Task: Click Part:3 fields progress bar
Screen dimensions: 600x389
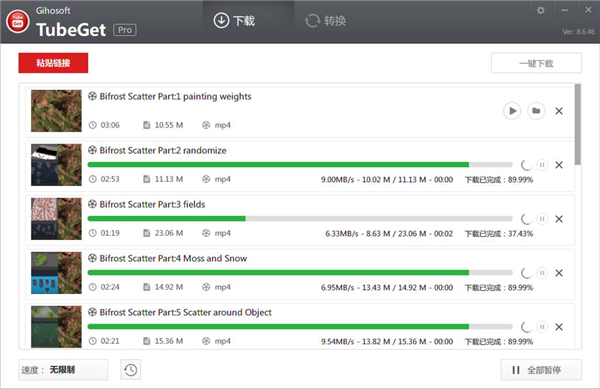Action: point(300,218)
